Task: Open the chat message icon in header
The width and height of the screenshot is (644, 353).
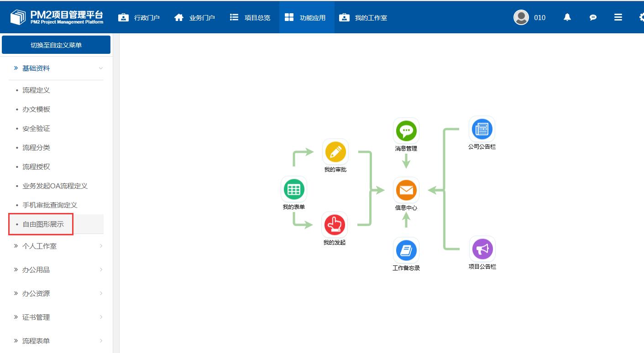Action: [593, 17]
